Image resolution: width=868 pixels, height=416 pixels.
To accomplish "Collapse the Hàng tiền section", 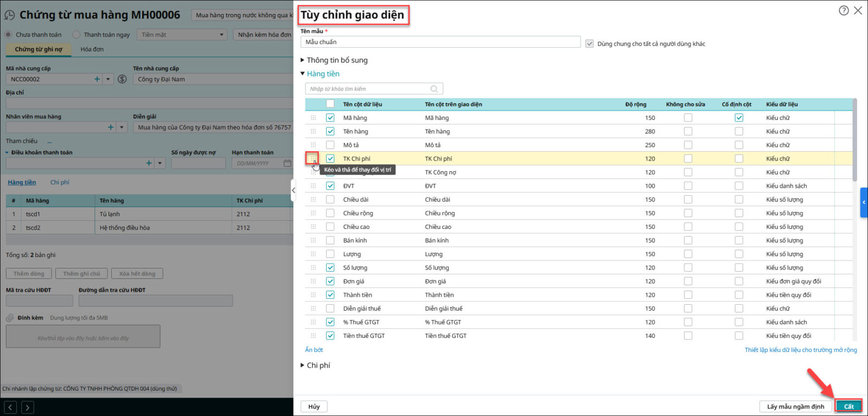I will point(303,74).
